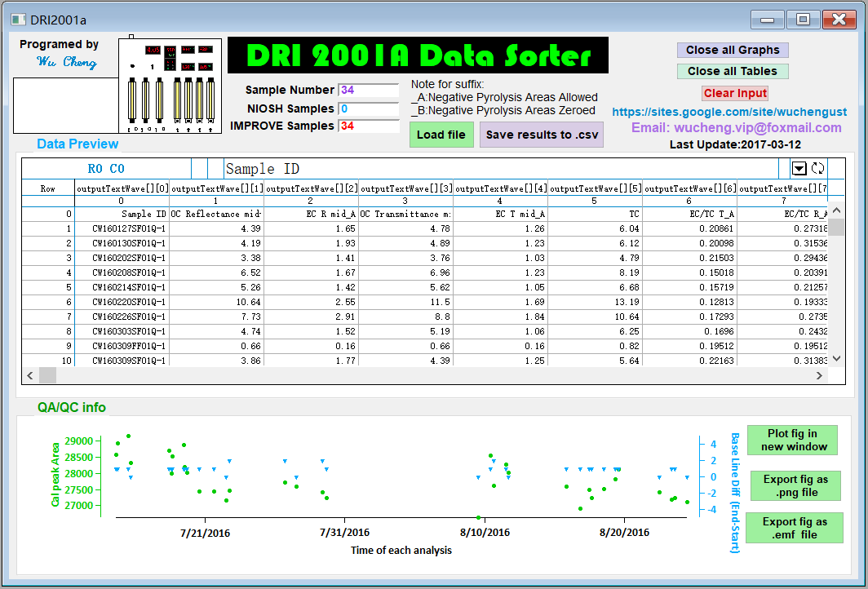
Task: Minimize the DRI2001a window
Action: (768, 20)
